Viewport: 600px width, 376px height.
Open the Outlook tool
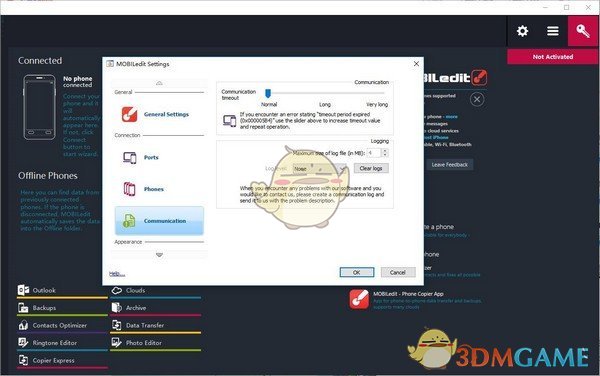coord(62,291)
